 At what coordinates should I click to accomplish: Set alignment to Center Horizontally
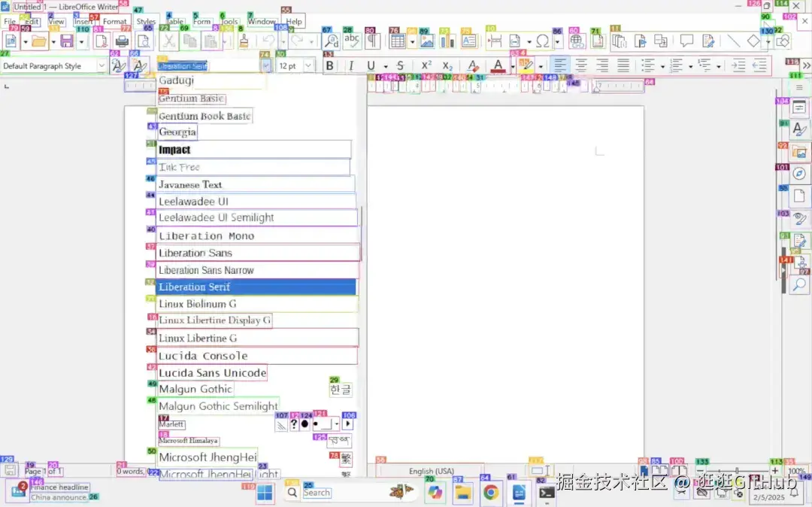click(581, 65)
